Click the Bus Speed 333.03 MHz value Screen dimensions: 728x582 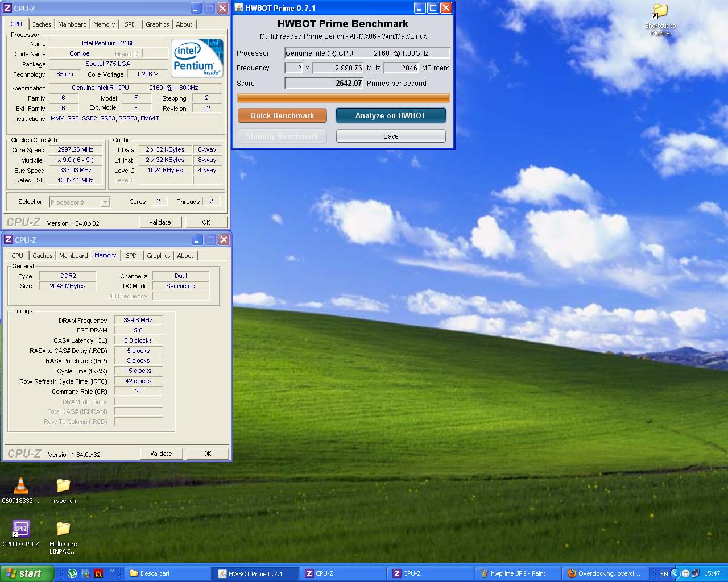point(76,170)
